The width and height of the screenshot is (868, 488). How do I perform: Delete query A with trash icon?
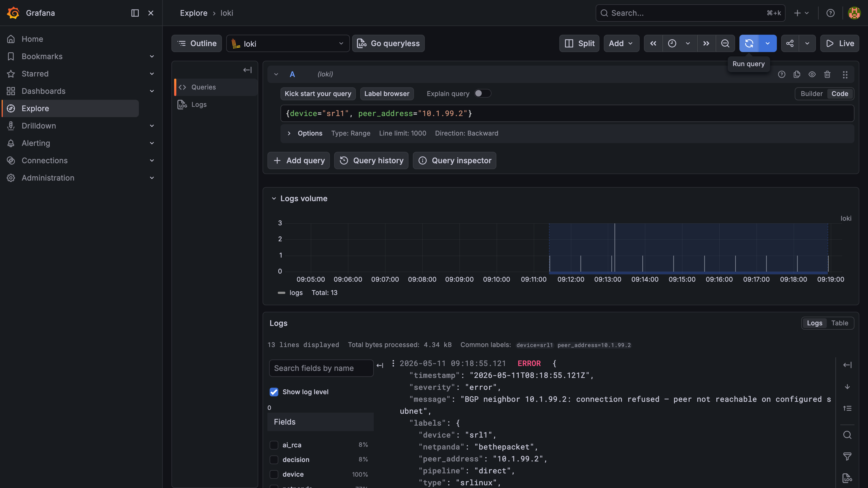(x=827, y=75)
